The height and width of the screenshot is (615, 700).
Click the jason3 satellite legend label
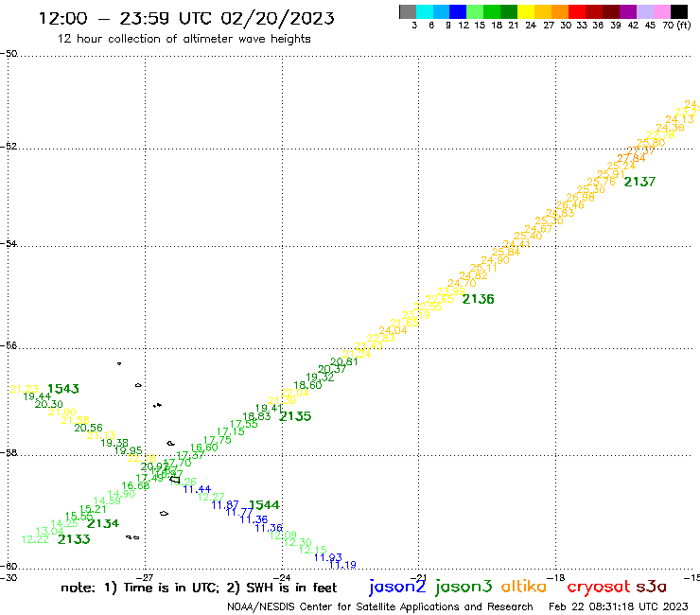click(464, 587)
